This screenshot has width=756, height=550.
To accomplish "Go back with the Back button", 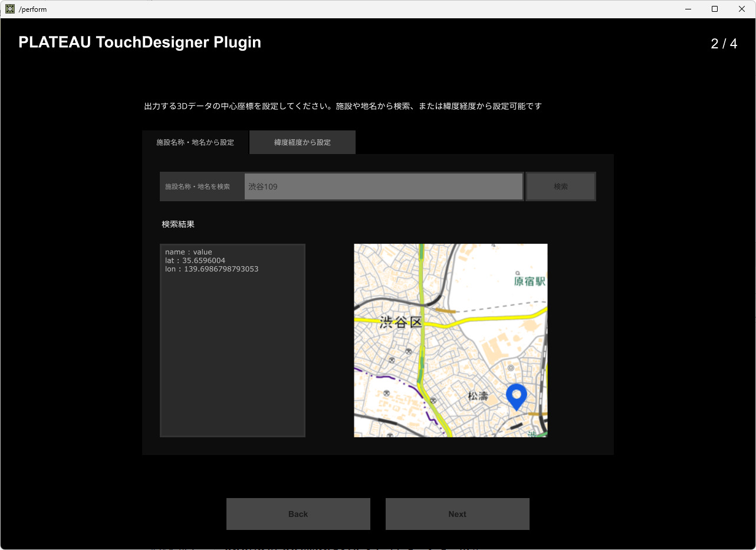I will click(298, 514).
